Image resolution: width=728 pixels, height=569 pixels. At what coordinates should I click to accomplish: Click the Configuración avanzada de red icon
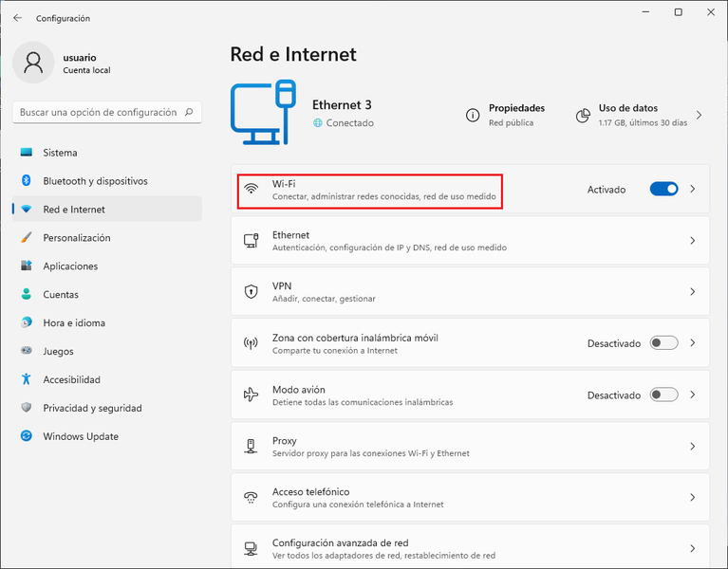click(252, 548)
